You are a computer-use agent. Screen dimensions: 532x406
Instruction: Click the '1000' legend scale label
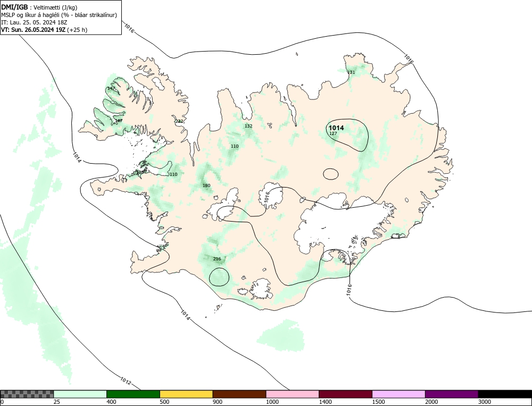click(x=272, y=402)
